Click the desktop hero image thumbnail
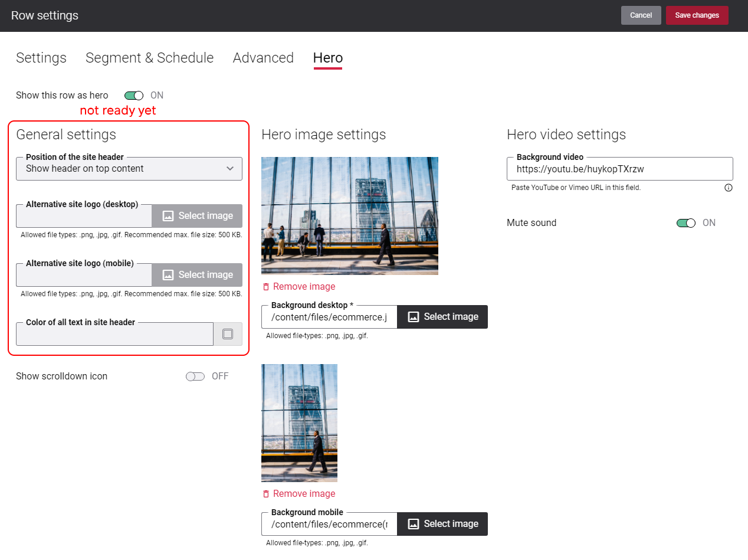This screenshot has height=560, width=748. pos(350,216)
